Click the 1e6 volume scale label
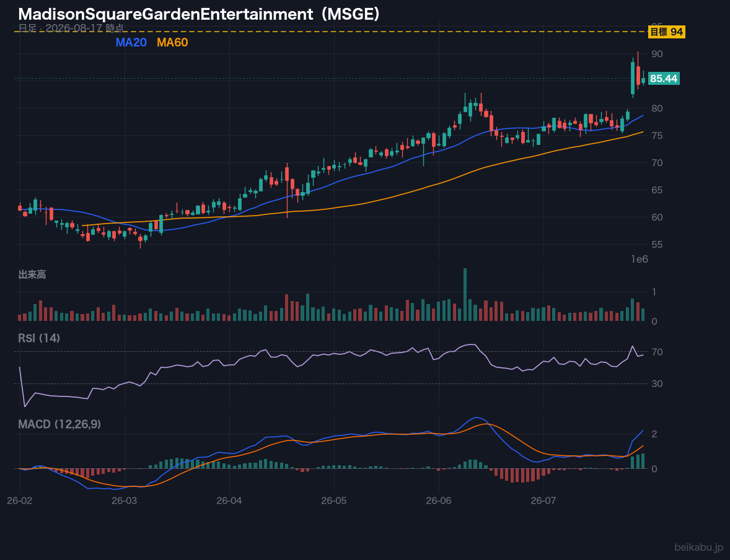Viewport: 730px width, 560px height. 640,260
